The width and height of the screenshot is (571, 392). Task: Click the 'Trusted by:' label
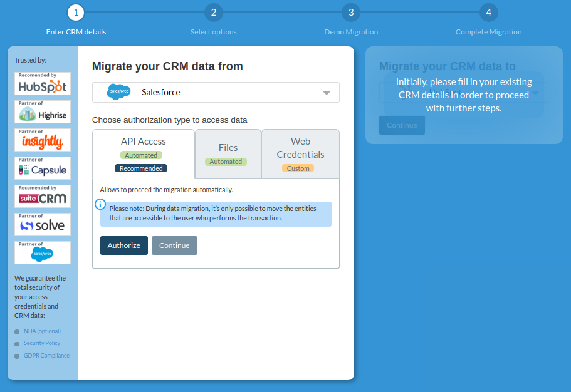pyautogui.click(x=31, y=60)
